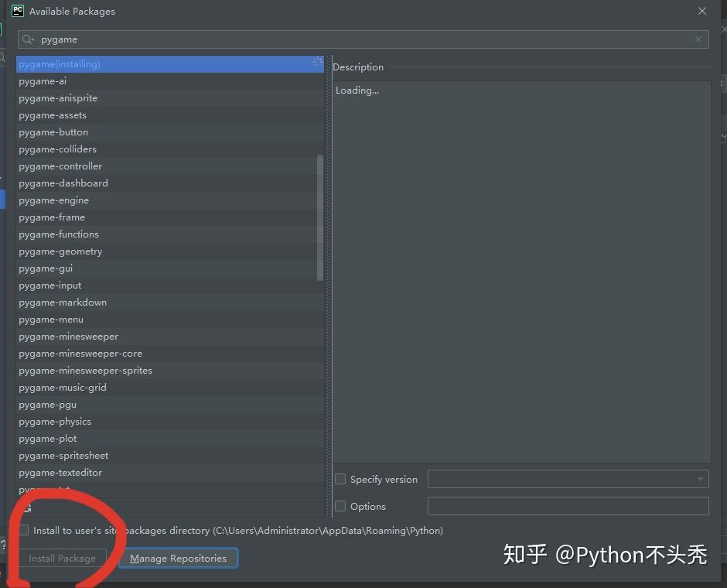Enable the Options checkbox
This screenshot has width=727, height=588.
[x=340, y=506]
